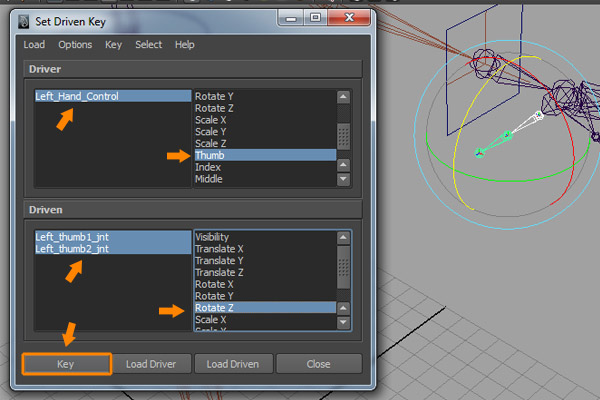
Task: Click the Driven list lower scroll-up arrow
Action: (343, 308)
